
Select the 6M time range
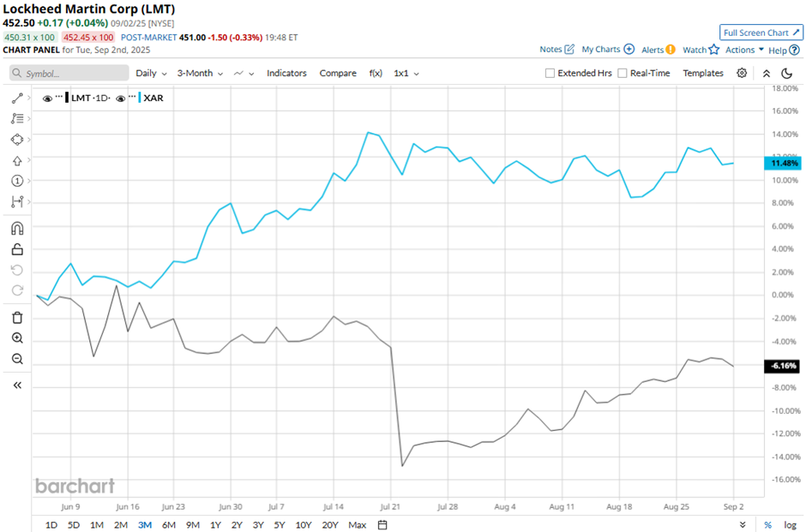(169, 525)
